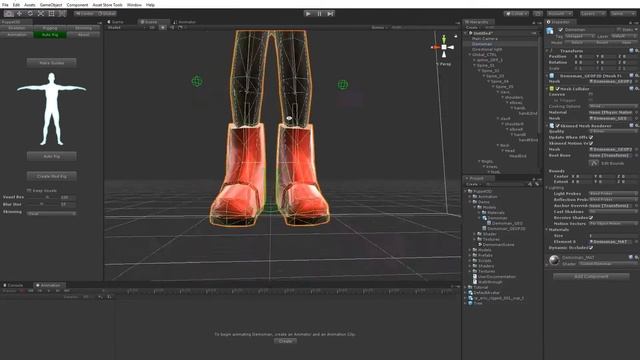Viewport: 640px width, 360px height.
Task: Click the Mesh Collider component icon
Action: click(x=552, y=89)
